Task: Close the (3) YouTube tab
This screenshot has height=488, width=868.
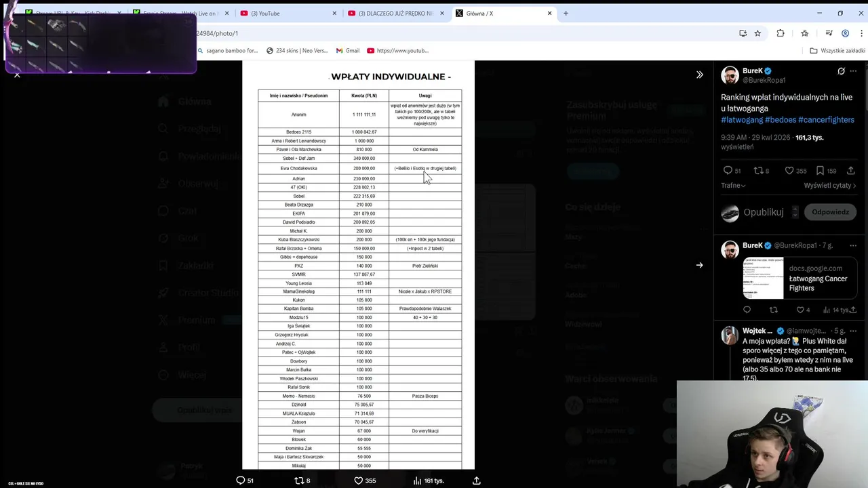Action: click(335, 13)
